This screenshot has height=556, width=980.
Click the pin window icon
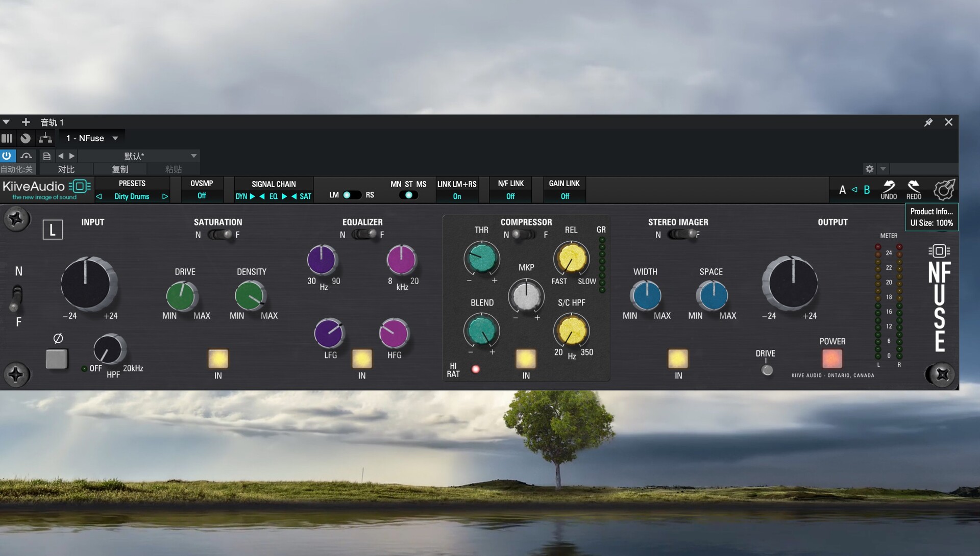point(928,122)
